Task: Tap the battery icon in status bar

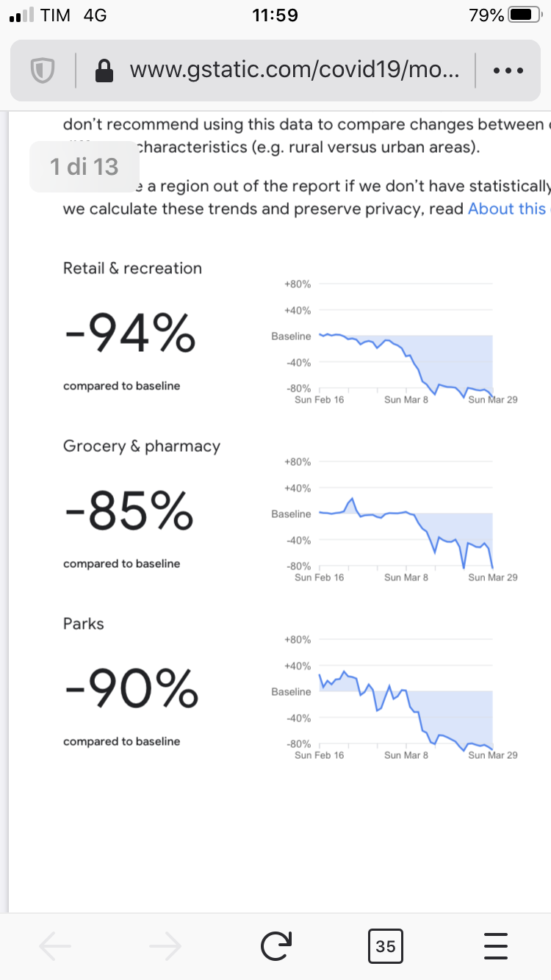Action: tap(525, 15)
